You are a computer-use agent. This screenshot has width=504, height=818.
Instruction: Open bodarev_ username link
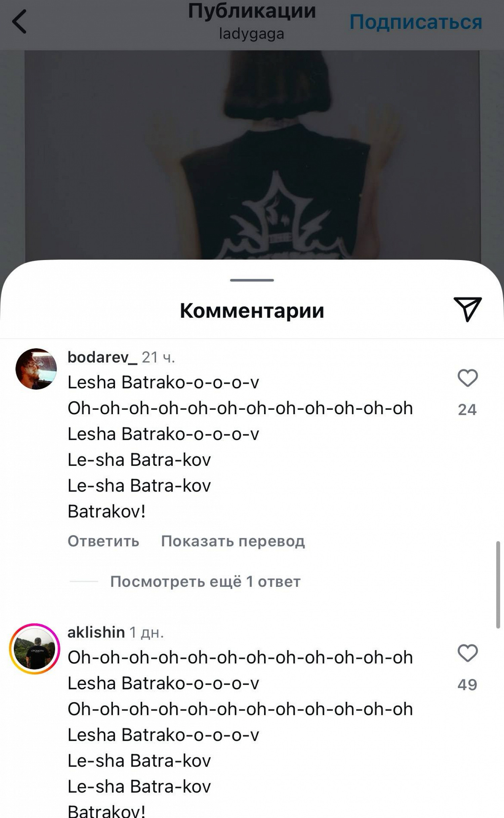pos(102,357)
